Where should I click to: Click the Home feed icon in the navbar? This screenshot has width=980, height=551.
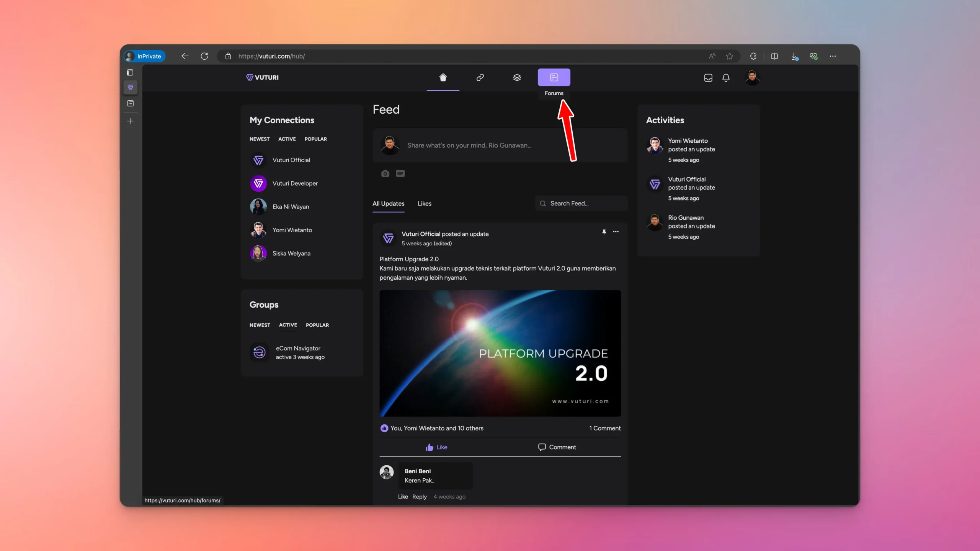[x=443, y=77]
